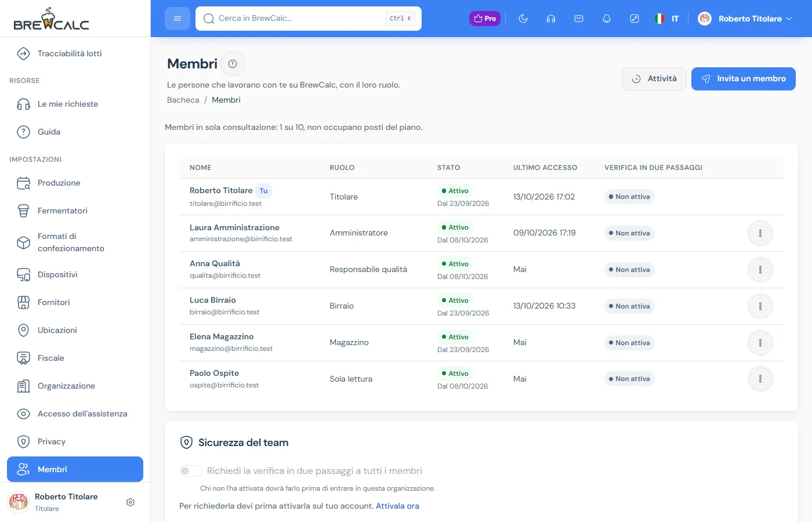Click Invita un membro button
812x522 pixels.
(744, 79)
